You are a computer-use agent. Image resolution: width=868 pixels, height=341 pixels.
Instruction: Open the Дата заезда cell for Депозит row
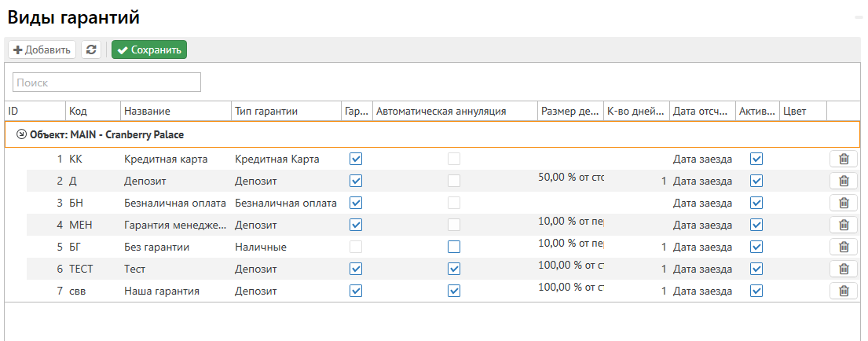click(702, 181)
